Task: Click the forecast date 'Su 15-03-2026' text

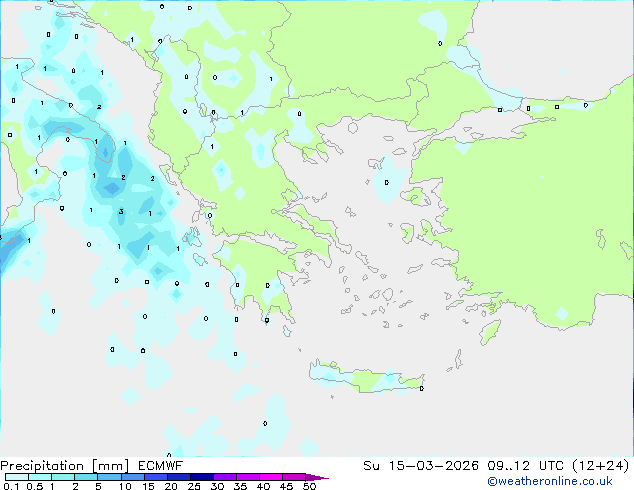Action: (x=421, y=466)
